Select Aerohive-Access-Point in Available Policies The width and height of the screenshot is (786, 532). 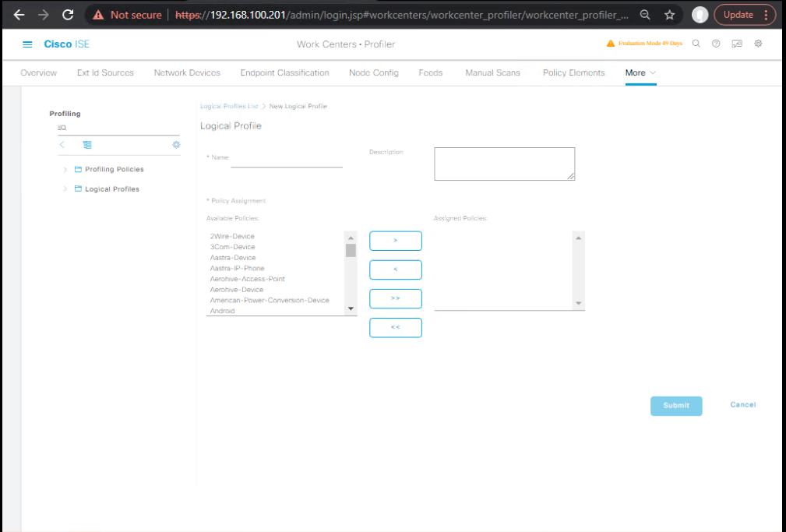click(x=247, y=279)
